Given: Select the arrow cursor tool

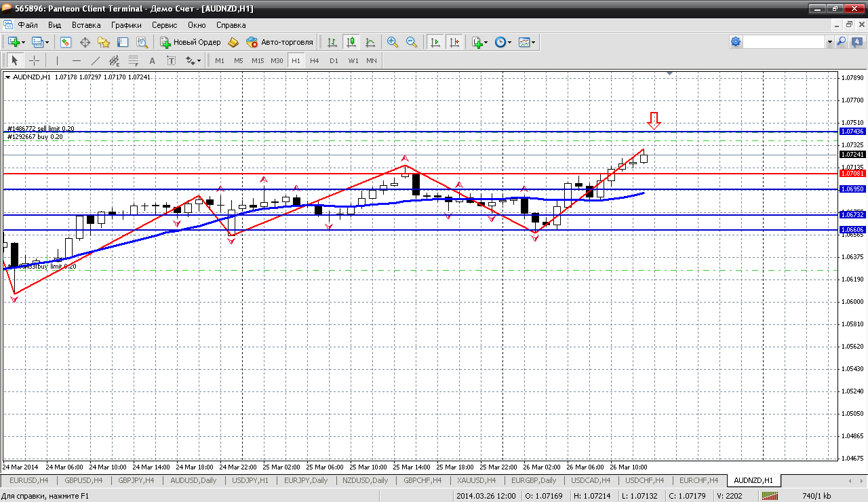Looking at the screenshot, I should (x=15, y=60).
